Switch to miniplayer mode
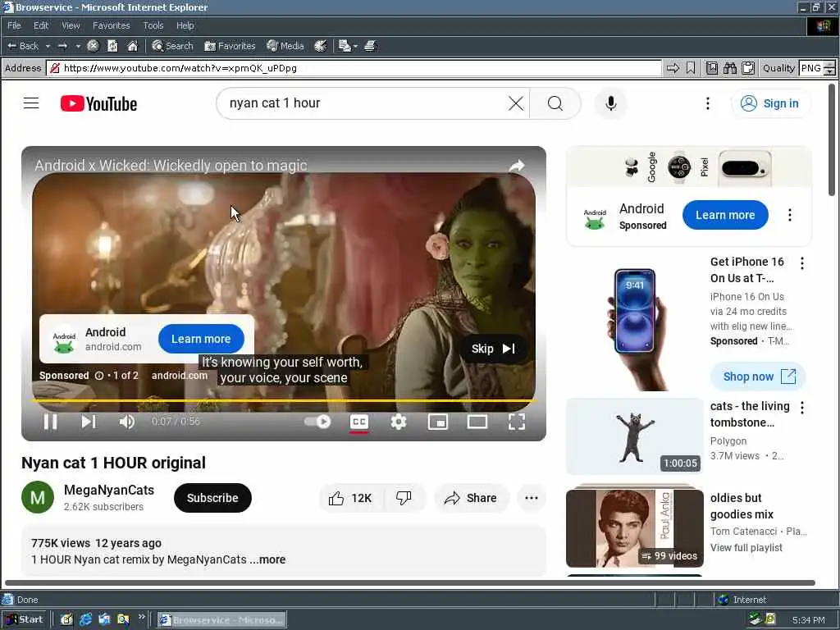The width and height of the screenshot is (840, 630). click(x=438, y=422)
